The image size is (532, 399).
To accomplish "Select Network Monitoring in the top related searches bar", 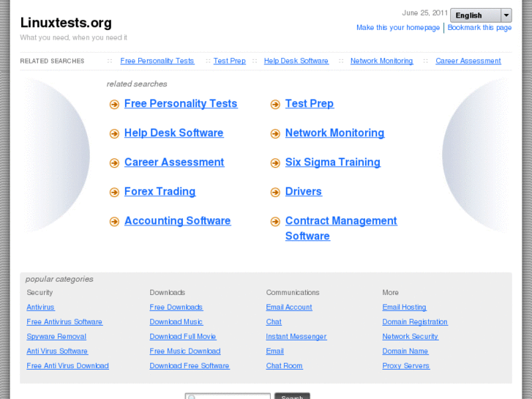I will [x=381, y=61].
